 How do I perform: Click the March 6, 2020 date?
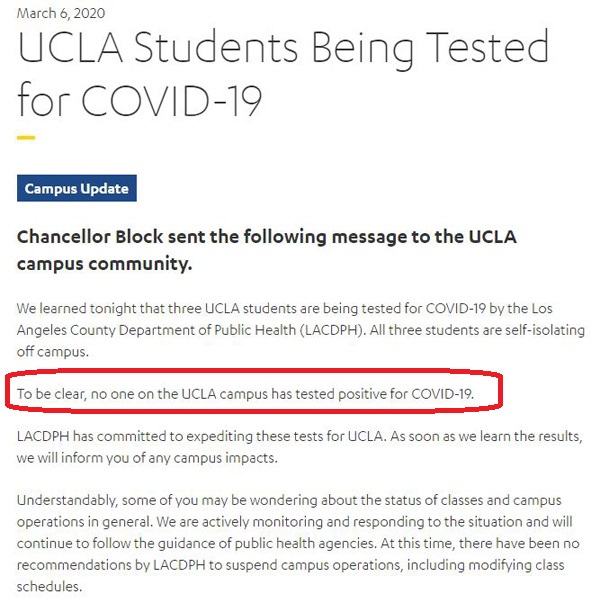click(61, 13)
